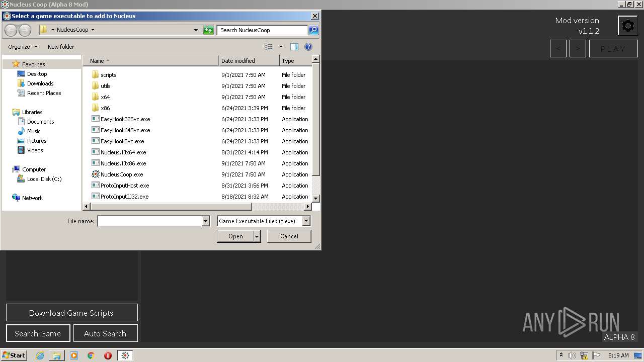Open Nucleus Coop settings gear icon
The height and width of the screenshot is (362, 644).
[x=628, y=26]
